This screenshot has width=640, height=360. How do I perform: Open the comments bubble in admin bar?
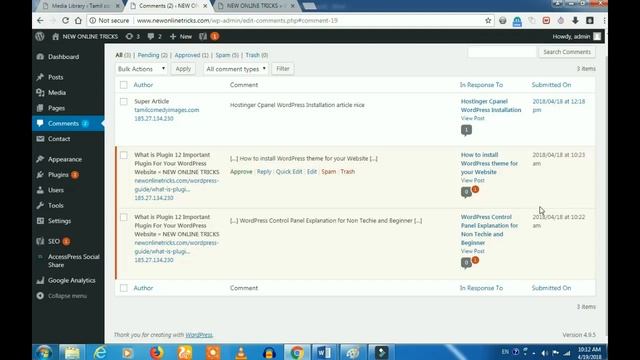pos(154,36)
